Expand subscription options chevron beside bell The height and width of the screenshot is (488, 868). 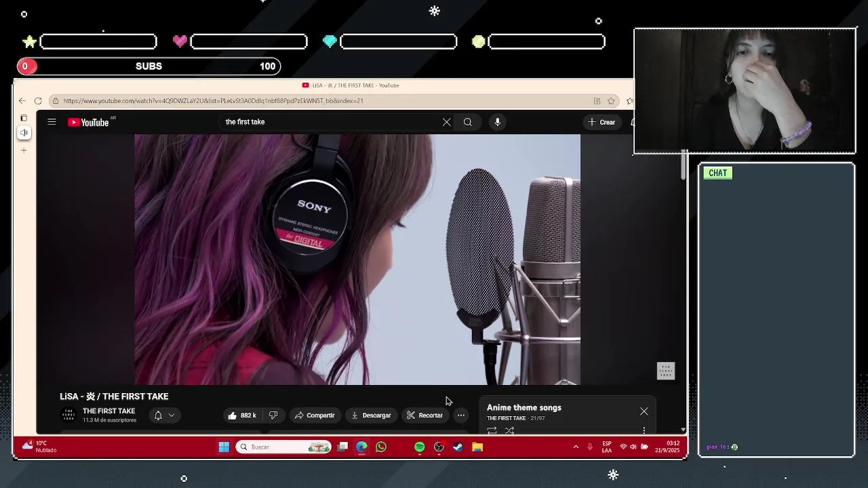(172, 415)
